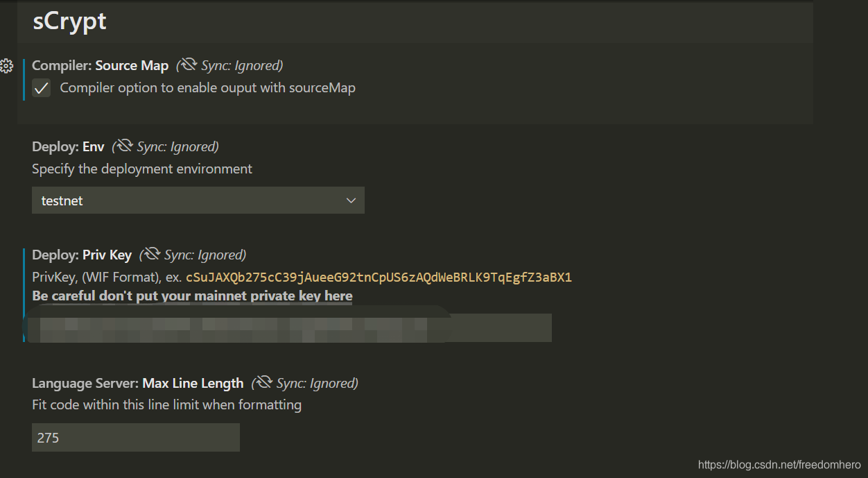Click the Compiler: Source Map setting title
Image resolution: width=868 pixels, height=478 pixels.
[101, 65]
